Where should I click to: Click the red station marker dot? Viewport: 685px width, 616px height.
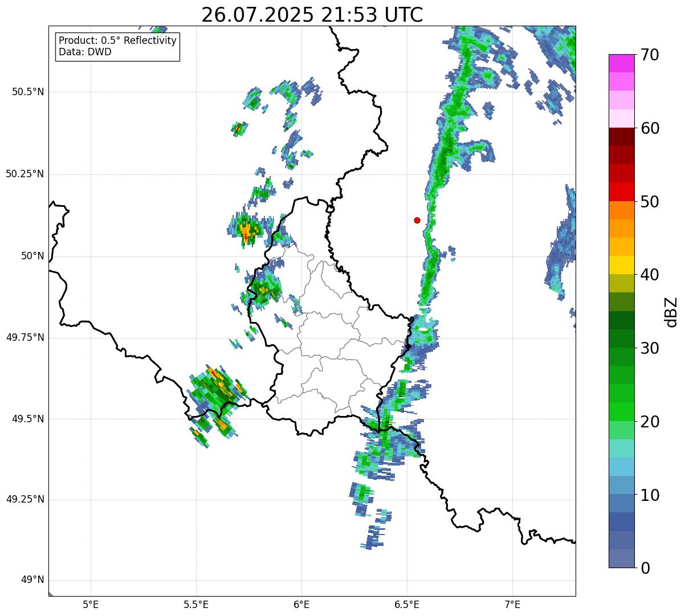point(417,220)
